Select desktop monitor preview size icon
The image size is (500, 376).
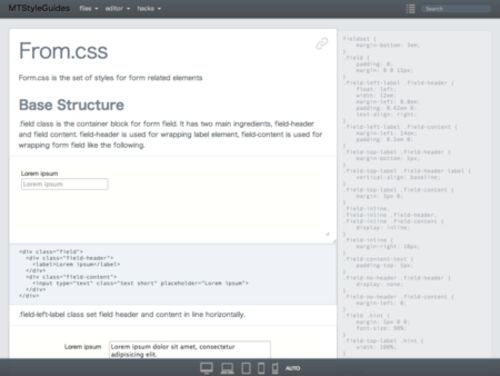pyautogui.click(x=207, y=368)
